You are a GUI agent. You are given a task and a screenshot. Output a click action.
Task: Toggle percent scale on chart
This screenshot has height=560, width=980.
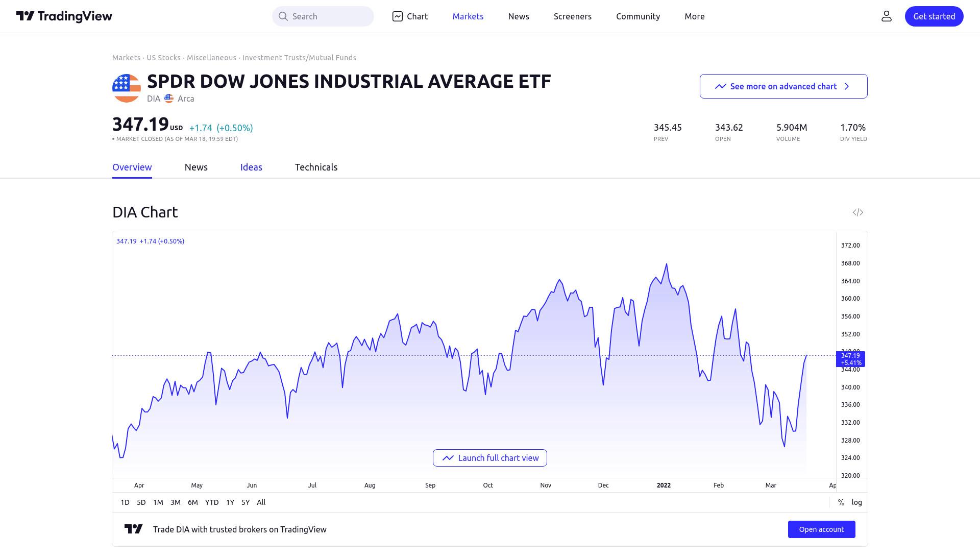(841, 502)
